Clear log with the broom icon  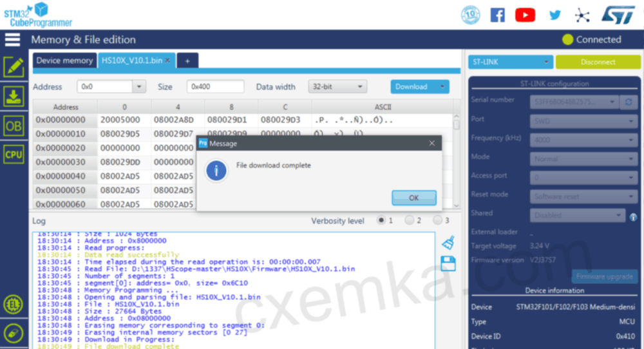point(449,242)
